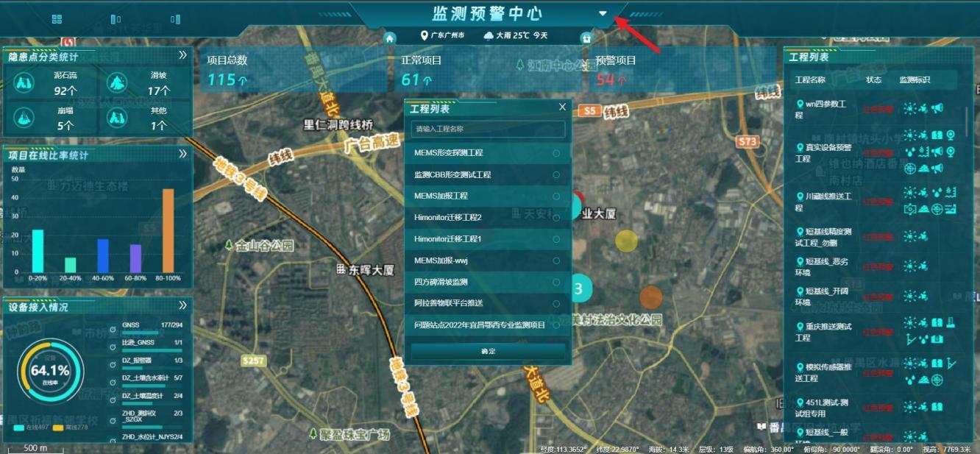The width and height of the screenshot is (980, 454).
Task: Click the grid layout icon at top left
Action: click(57, 19)
